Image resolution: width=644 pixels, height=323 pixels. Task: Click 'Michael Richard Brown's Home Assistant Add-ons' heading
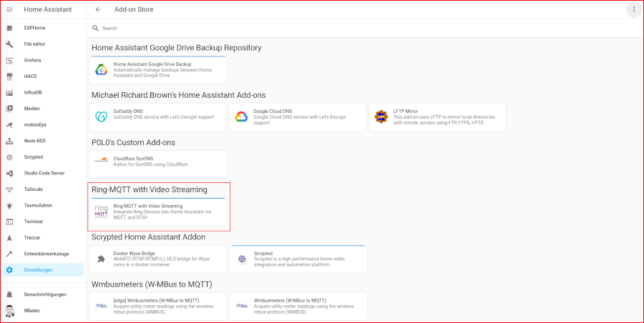(x=179, y=95)
